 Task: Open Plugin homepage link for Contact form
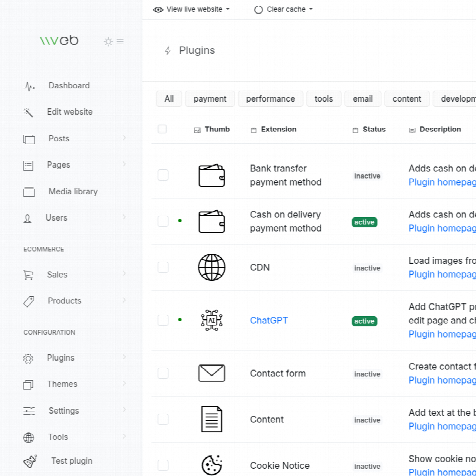point(442,380)
